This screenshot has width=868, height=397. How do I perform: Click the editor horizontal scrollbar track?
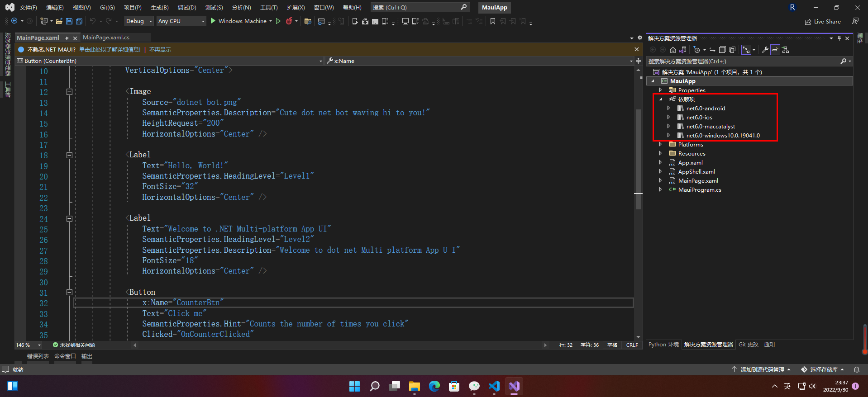339,345
